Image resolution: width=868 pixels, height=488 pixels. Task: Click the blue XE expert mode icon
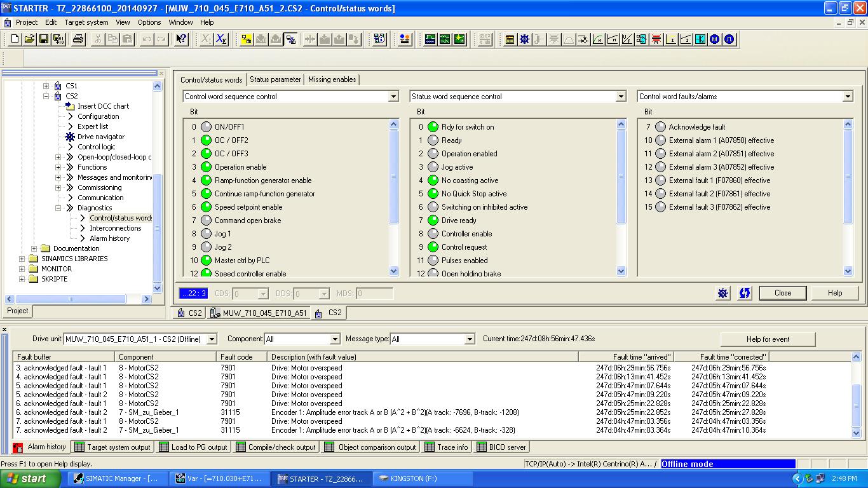pos(221,39)
